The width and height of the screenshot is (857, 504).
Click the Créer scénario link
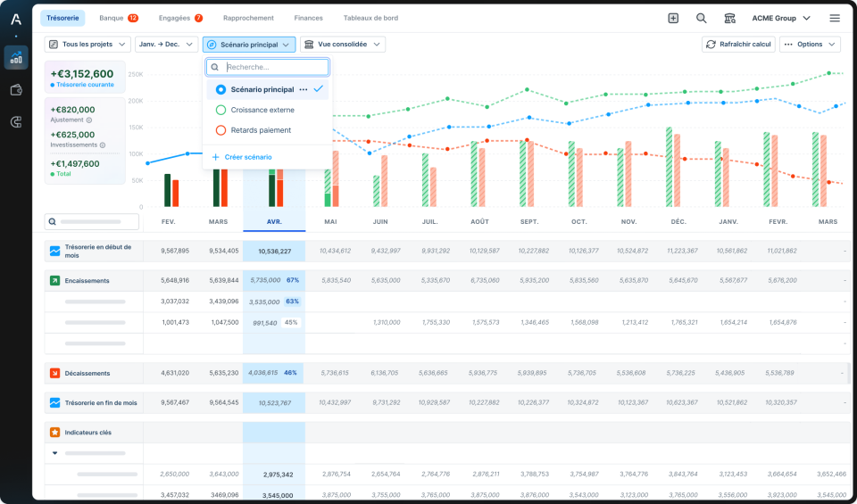point(247,157)
